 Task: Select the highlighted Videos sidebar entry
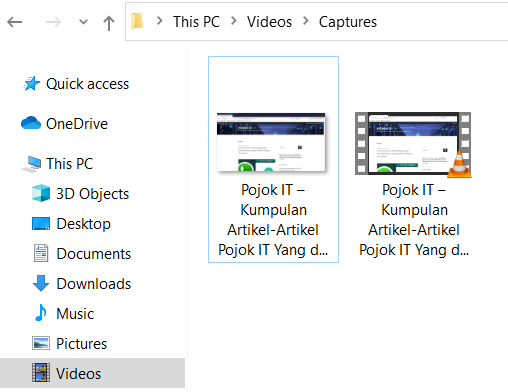92,373
